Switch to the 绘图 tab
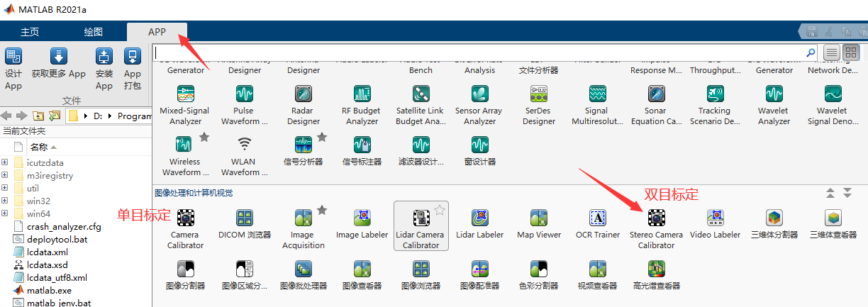Screen dimensions: 868x307 94,32
